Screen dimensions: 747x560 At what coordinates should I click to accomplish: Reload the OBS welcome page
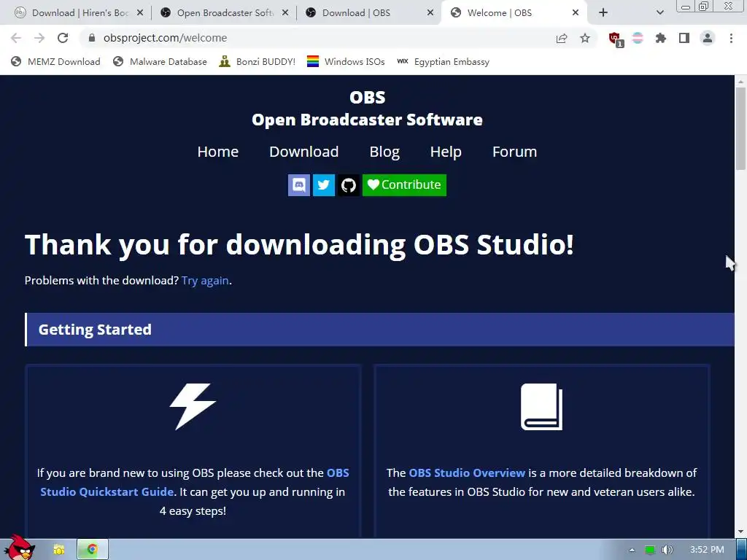[63, 38]
